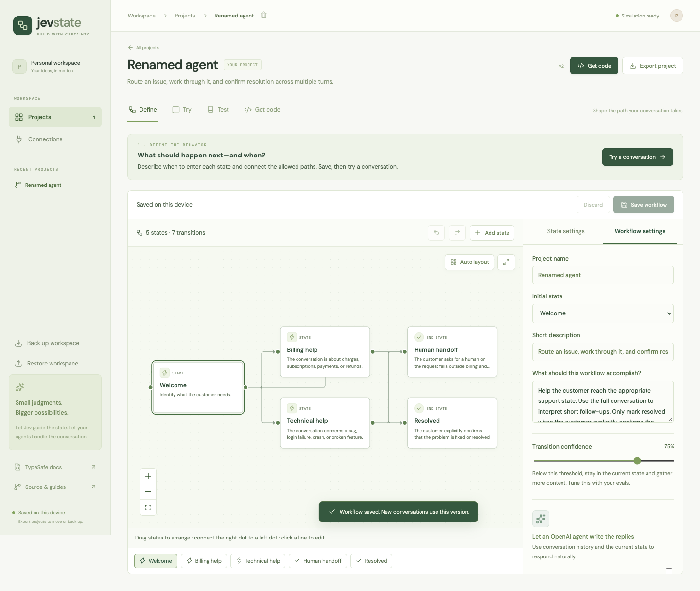Viewport: 700px width, 591px height.
Task: Click the TypeSafe docs external arrow icon
Action: coord(93,467)
